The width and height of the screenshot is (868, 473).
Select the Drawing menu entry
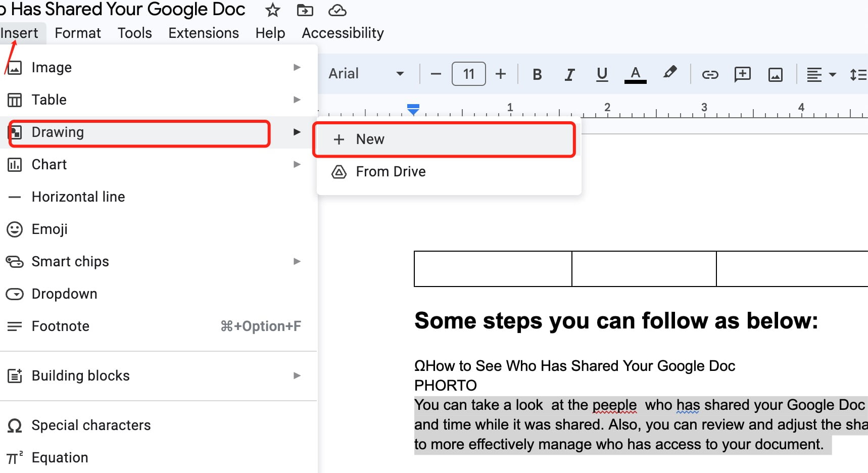(159, 132)
